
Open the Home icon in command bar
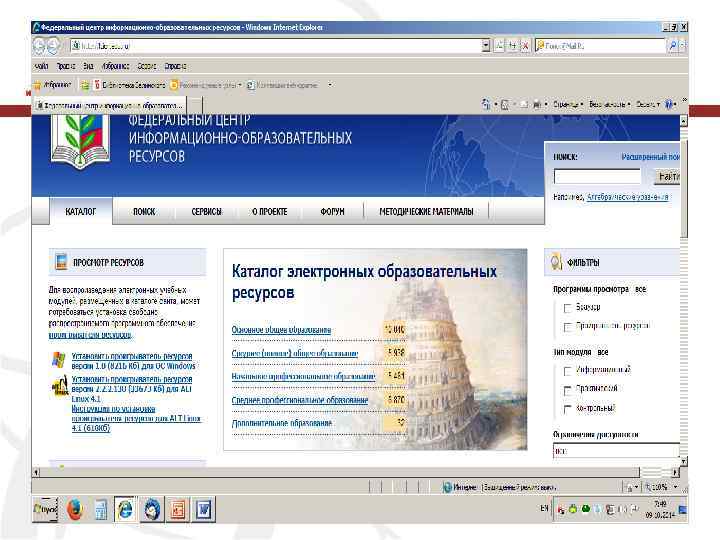click(486, 105)
